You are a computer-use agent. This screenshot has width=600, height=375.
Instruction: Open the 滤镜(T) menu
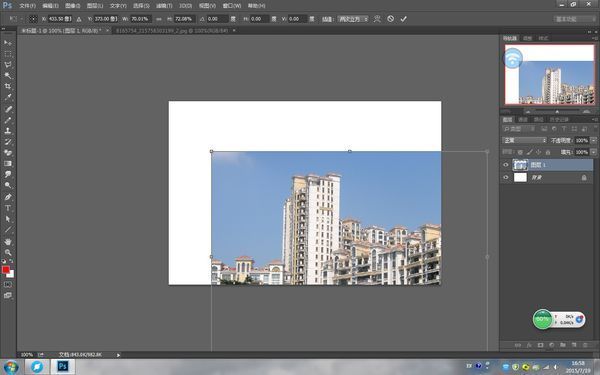point(164,6)
